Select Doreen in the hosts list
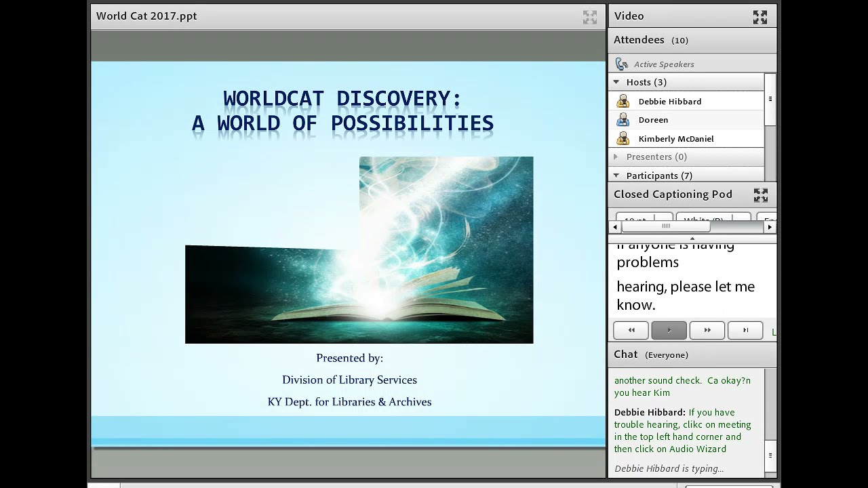868x488 pixels. coord(687,120)
